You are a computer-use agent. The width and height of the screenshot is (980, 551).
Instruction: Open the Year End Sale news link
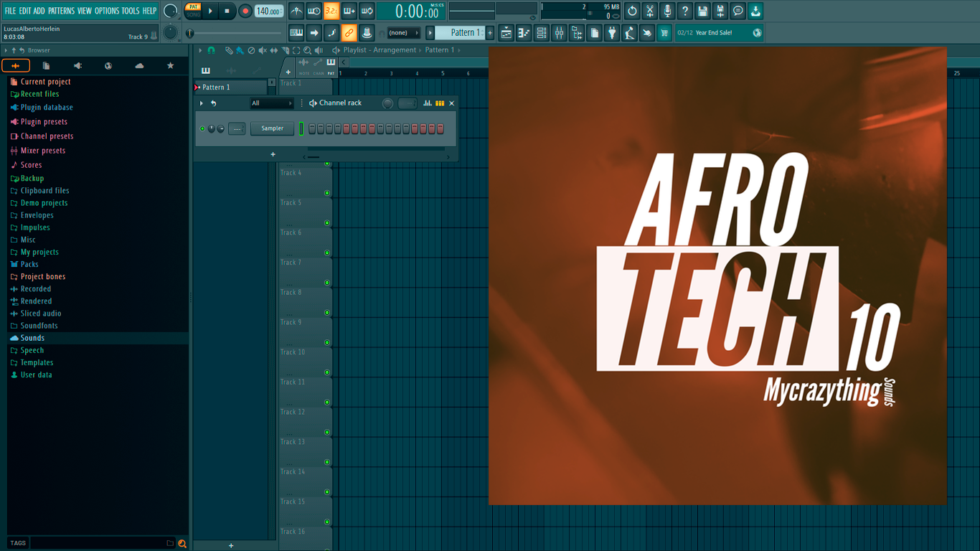(720, 32)
